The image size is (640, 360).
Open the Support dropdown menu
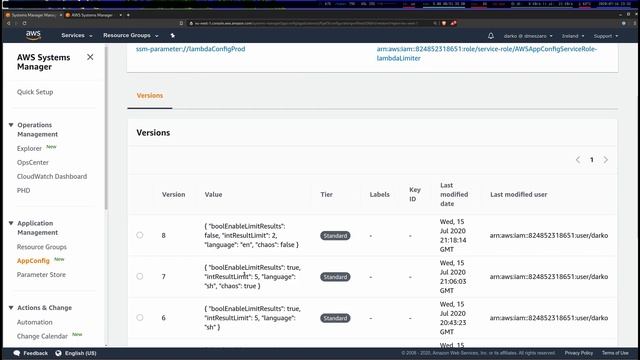point(606,36)
